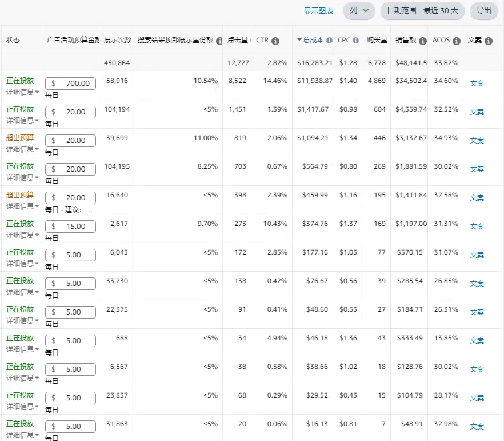The height and width of the screenshot is (441, 504).
Task: Click the 状态 column header
Action: (13, 40)
